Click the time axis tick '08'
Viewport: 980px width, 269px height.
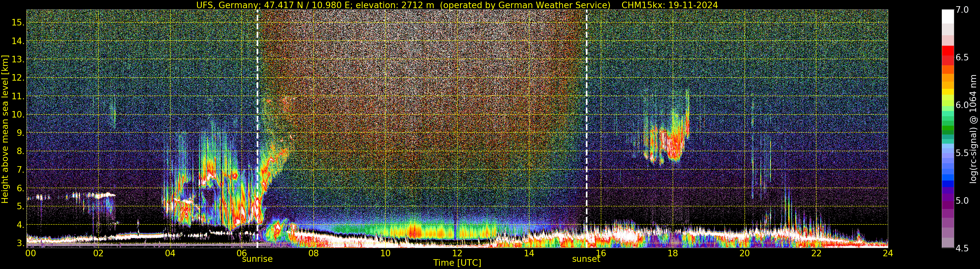tap(313, 253)
